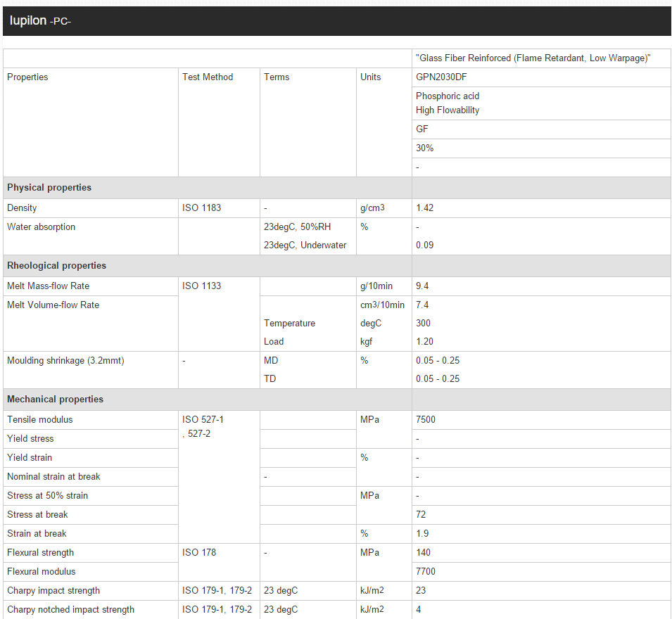Select the flexural strength value 140
This screenshot has width=672, height=619.
tap(423, 553)
